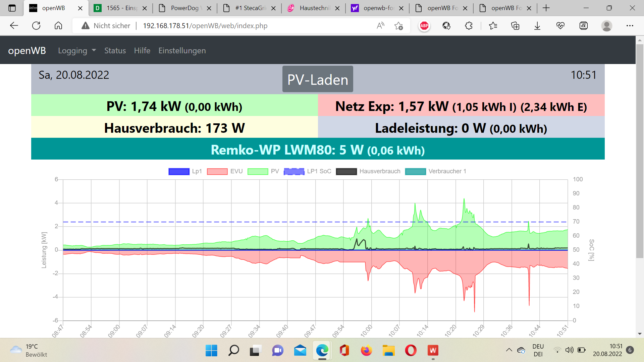Image resolution: width=644 pixels, height=362 pixels.
Task: Expand the Logging dropdown menu
Action: point(77,51)
